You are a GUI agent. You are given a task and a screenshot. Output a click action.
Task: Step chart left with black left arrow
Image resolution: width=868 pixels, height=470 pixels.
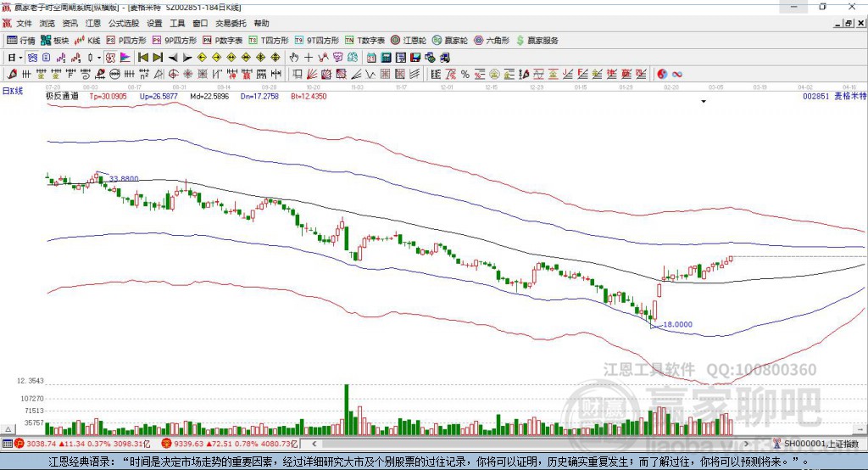click(x=173, y=58)
